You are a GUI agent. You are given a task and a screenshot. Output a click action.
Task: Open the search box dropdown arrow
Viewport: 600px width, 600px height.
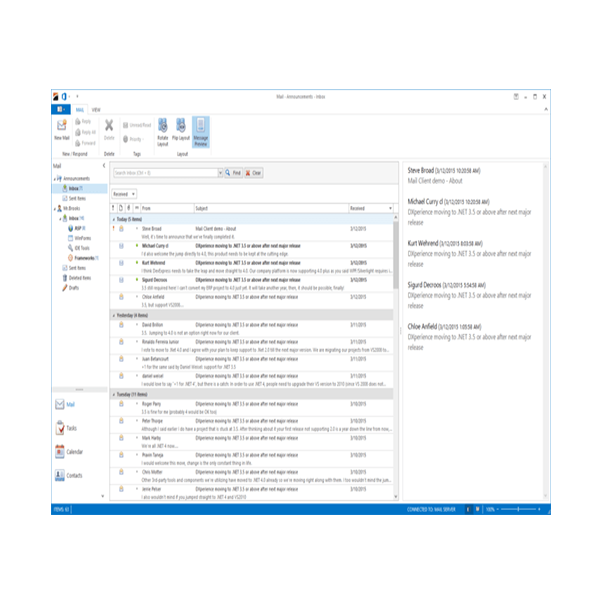click(220, 173)
